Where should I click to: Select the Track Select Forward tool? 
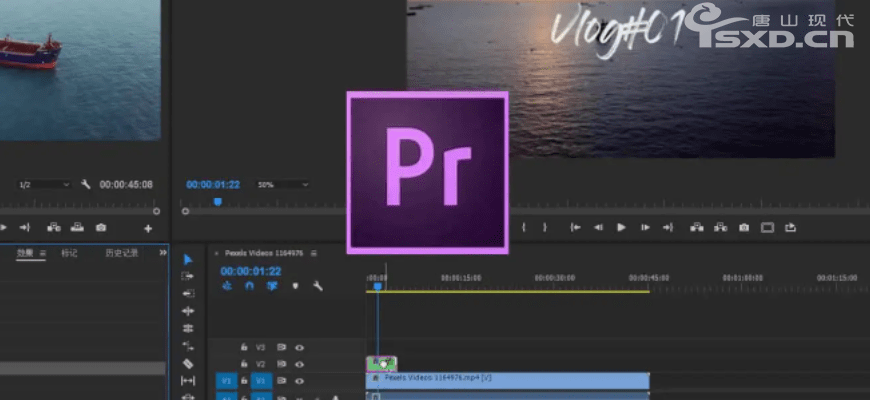point(188,276)
